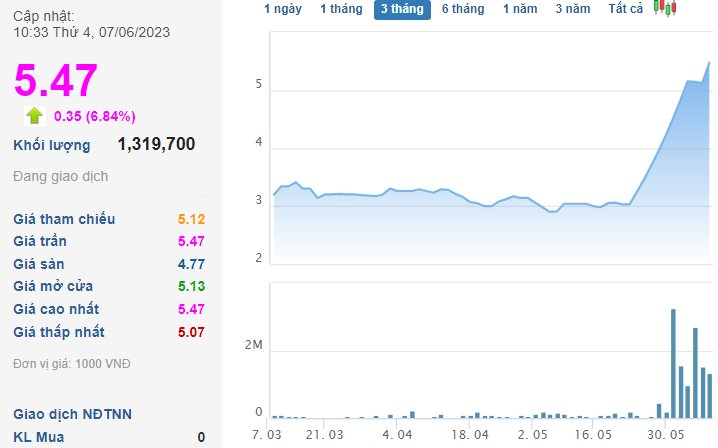Click the tallest volume bar

point(673,362)
